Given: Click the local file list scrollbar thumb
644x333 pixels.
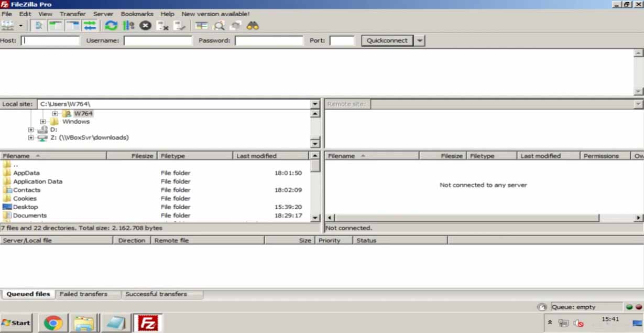Looking at the screenshot, I should [x=315, y=166].
